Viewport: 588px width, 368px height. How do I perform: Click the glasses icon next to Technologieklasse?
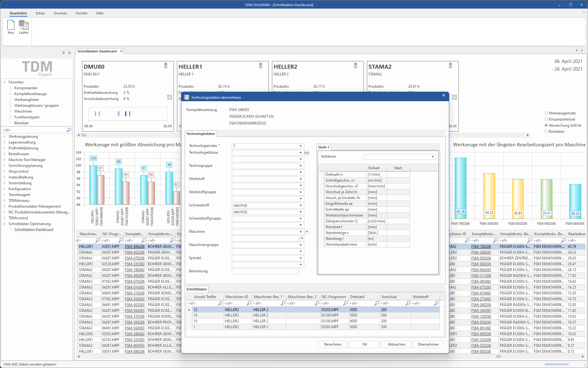coord(307,153)
